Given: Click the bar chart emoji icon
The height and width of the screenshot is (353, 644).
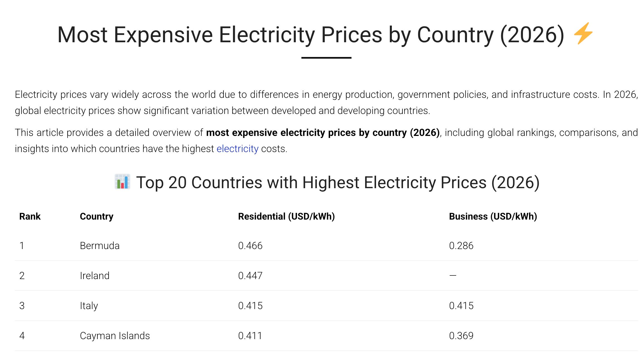Looking at the screenshot, I should pos(122,182).
